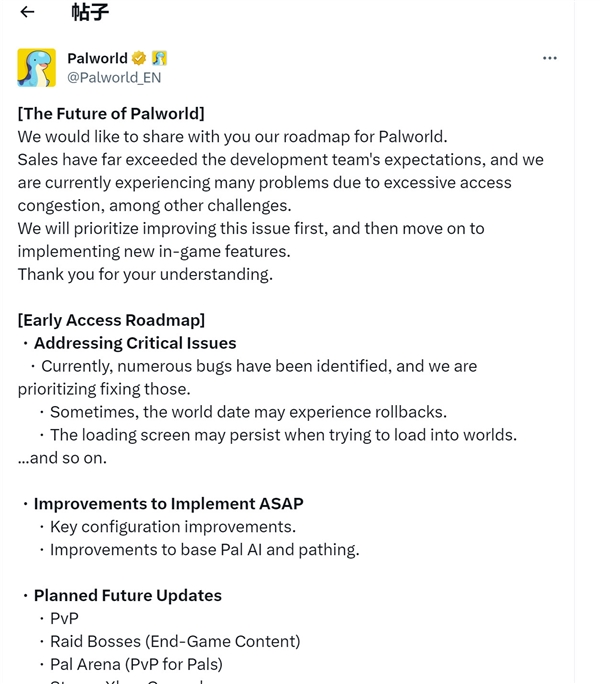Click the Addressing Critical Issues bullet
The image size is (600, 684).
pyautogui.click(x=135, y=343)
